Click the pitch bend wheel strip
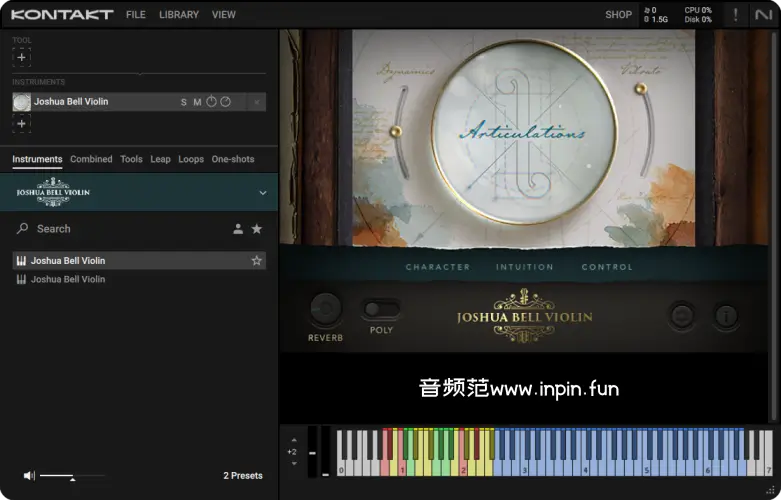Screen dimensions: 781x500 coord(312,452)
